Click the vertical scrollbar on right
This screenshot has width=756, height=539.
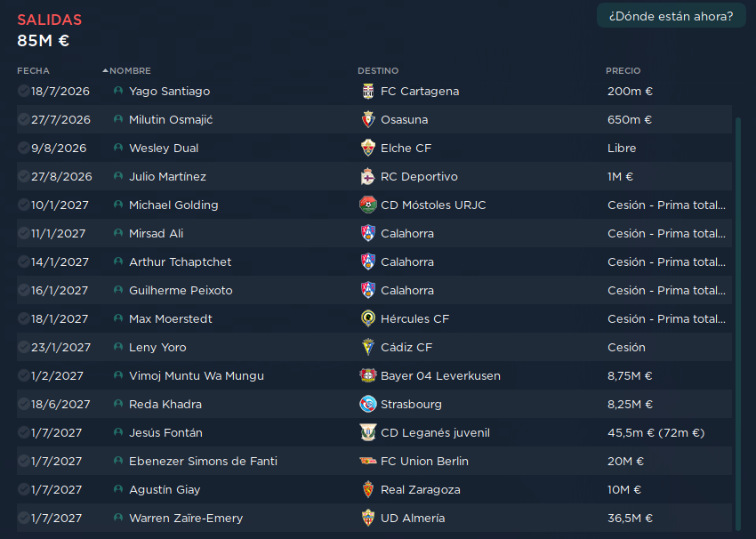click(737, 320)
